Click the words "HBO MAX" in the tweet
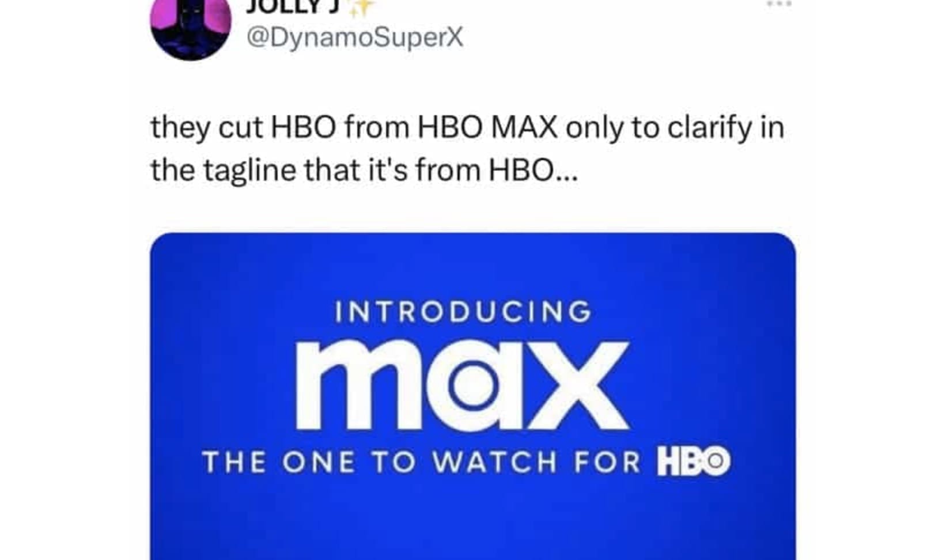Viewport: 946px width, 560px height. click(487, 127)
